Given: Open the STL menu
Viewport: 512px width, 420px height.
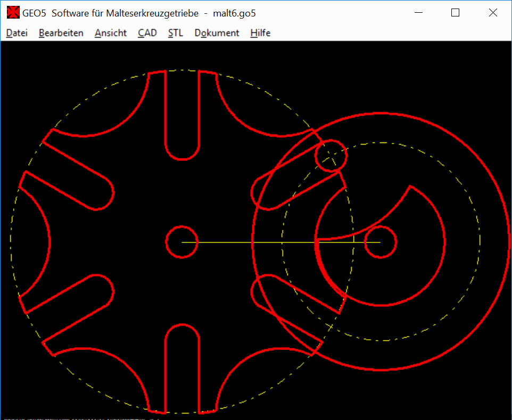Looking at the screenshot, I should pyautogui.click(x=175, y=33).
